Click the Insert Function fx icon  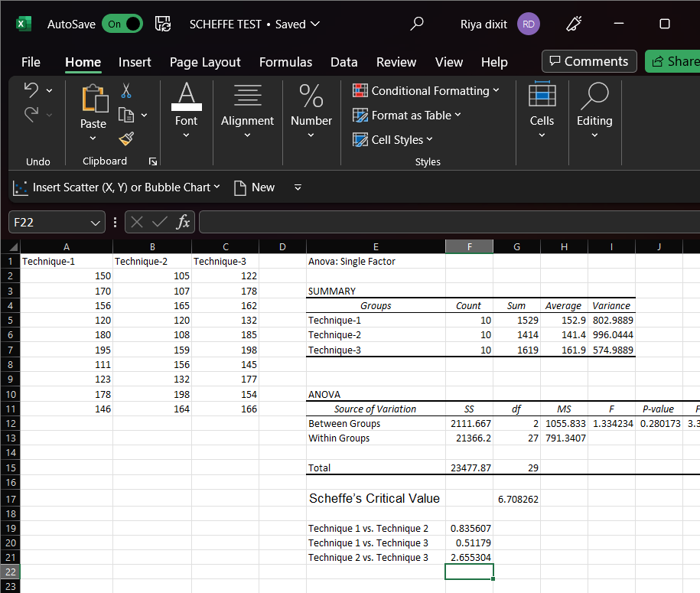pyautogui.click(x=183, y=222)
